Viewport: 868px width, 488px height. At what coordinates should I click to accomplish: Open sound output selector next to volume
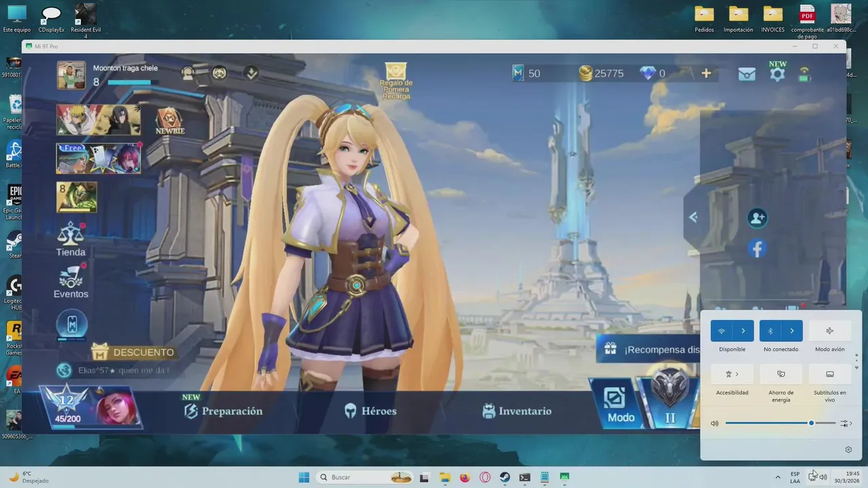click(846, 423)
